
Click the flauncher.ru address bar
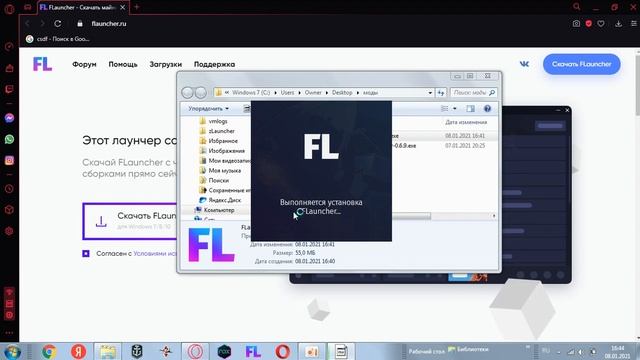click(x=109, y=24)
